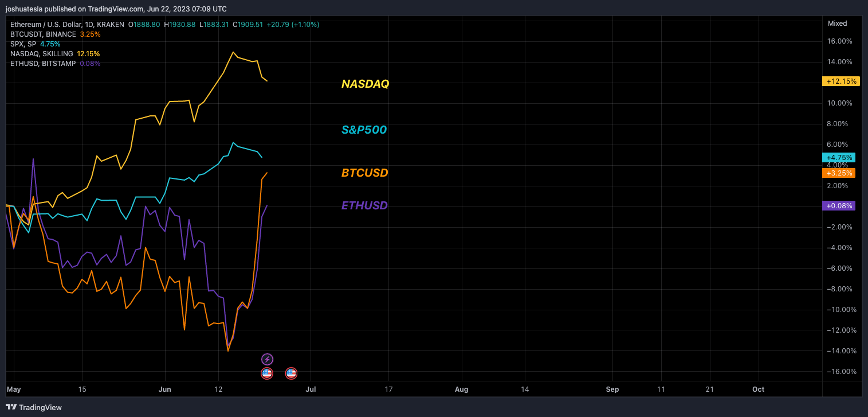This screenshot has width=868, height=417.
Task: Click the purple lightning bolt event icon
Action: pyautogui.click(x=267, y=360)
